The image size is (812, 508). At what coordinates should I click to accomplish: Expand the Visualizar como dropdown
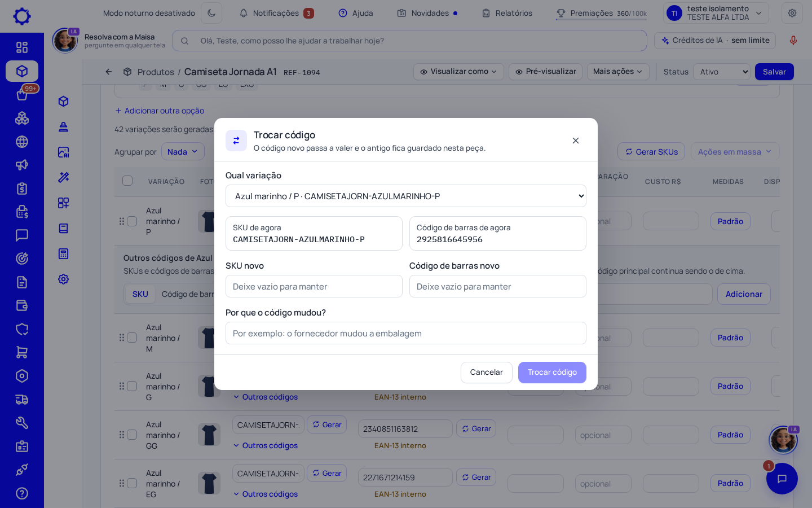pos(458,72)
